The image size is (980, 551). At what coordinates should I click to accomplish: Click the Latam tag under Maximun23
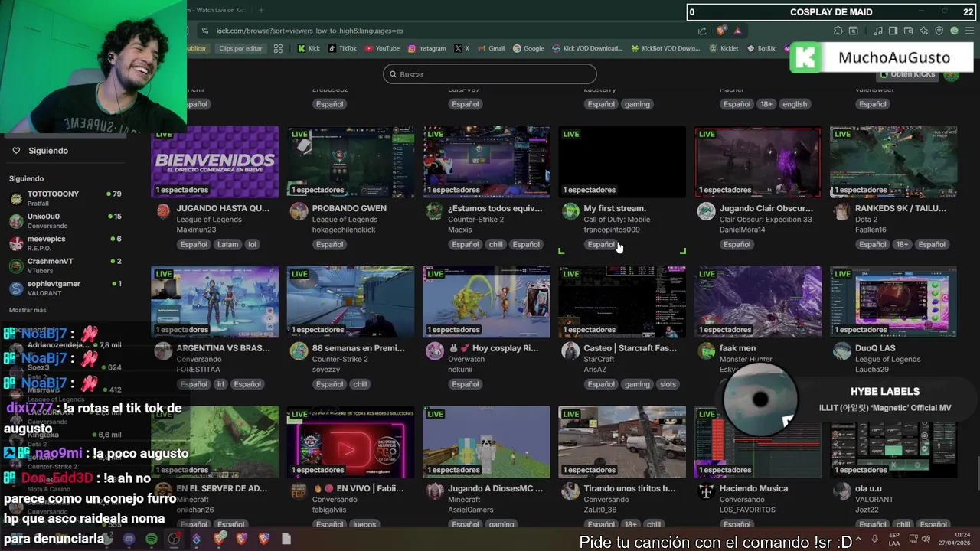click(x=227, y=244)
